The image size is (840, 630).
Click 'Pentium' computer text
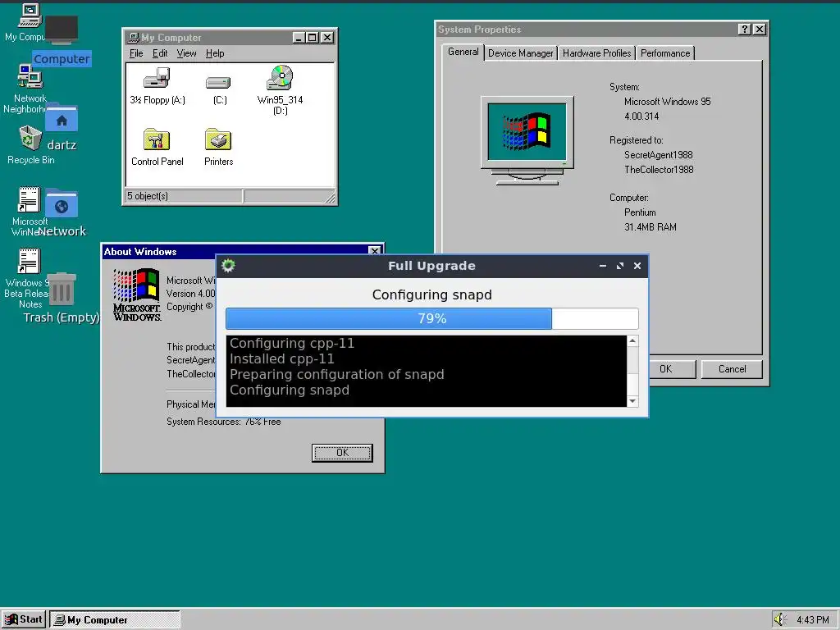coord(640,212)
